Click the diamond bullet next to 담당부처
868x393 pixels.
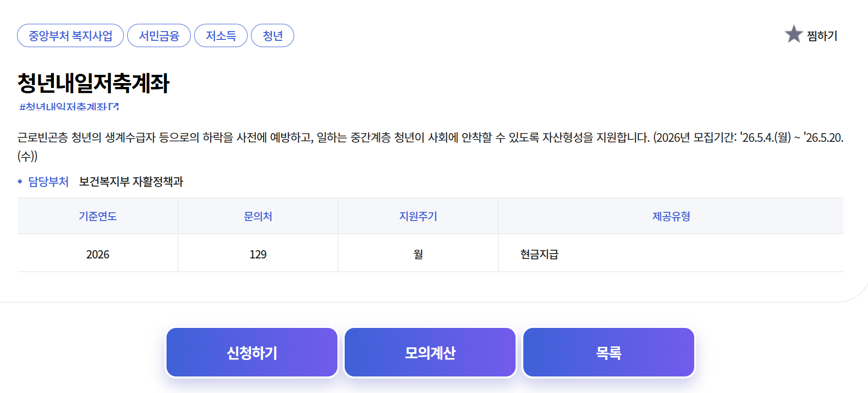20,181
